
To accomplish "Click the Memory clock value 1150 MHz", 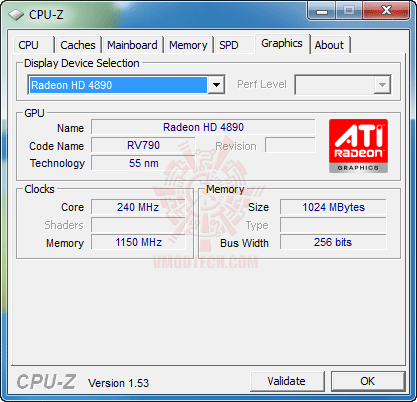I will [138, 242].
